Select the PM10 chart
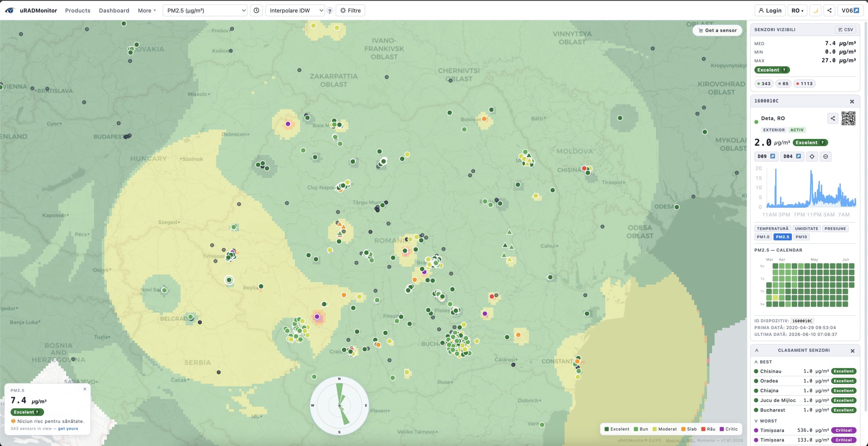 [x=801, y=237]
